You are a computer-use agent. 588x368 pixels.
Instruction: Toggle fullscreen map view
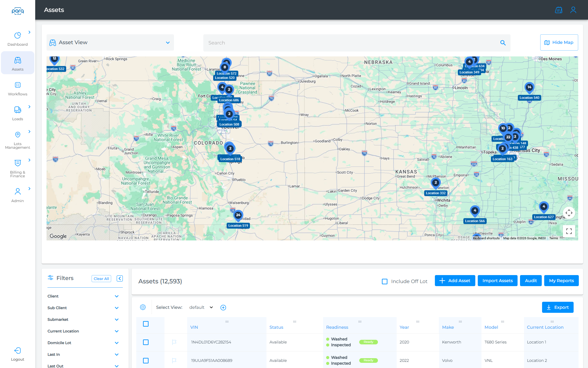[569, 231]
